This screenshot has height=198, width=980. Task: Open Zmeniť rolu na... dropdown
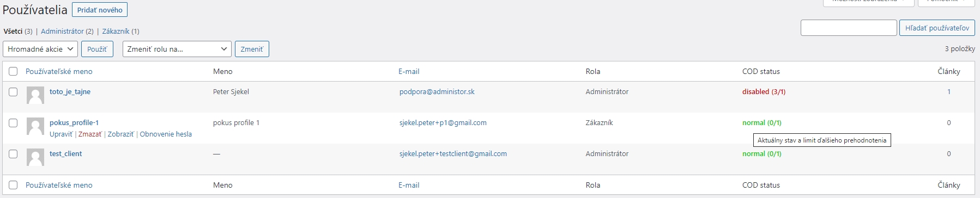(177, 49)
